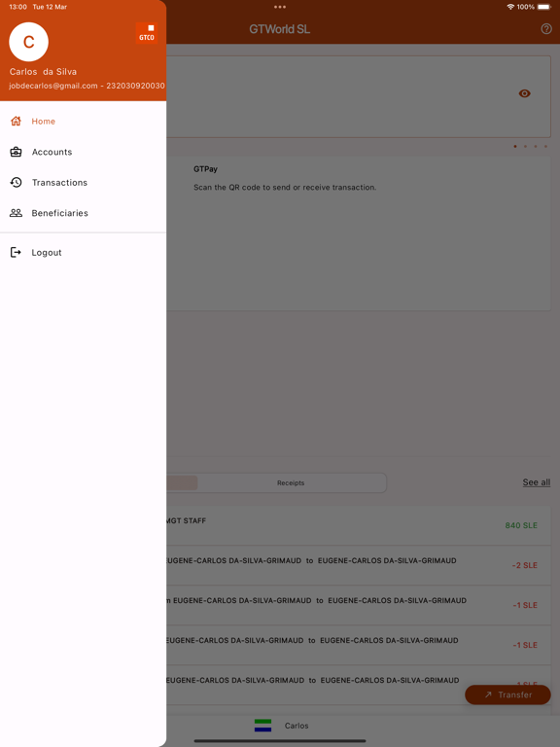
Task: Open the See all transactions link
Action: click(537, 482)
